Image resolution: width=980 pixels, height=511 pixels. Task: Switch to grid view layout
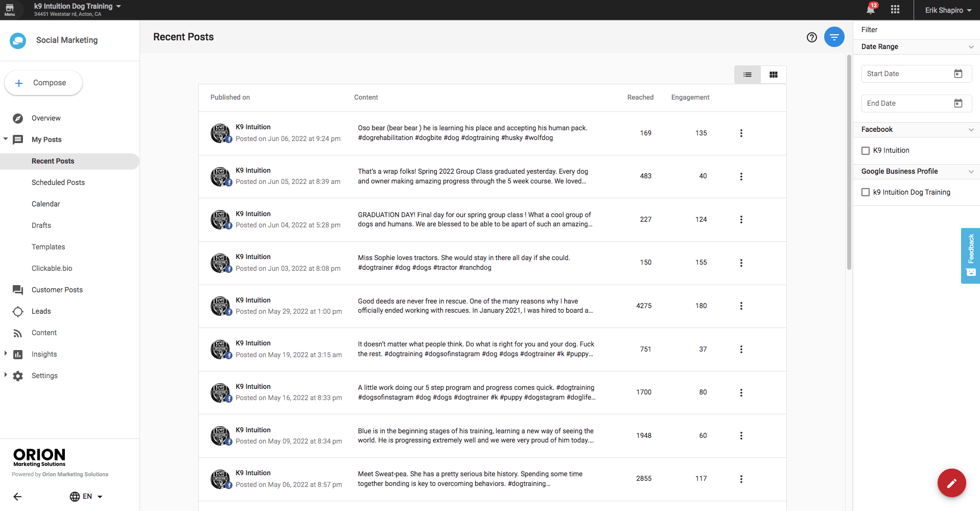(774, 75)
